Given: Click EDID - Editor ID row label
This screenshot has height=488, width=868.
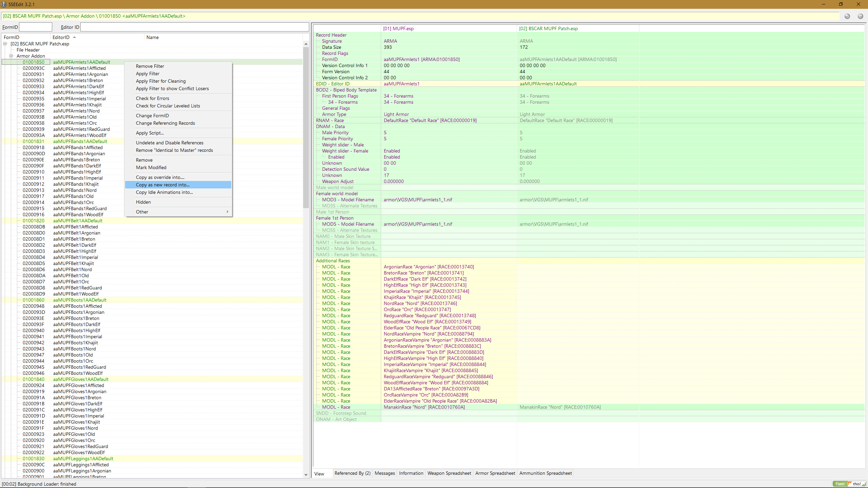Looking at the screenshot, I should (333, 84).
